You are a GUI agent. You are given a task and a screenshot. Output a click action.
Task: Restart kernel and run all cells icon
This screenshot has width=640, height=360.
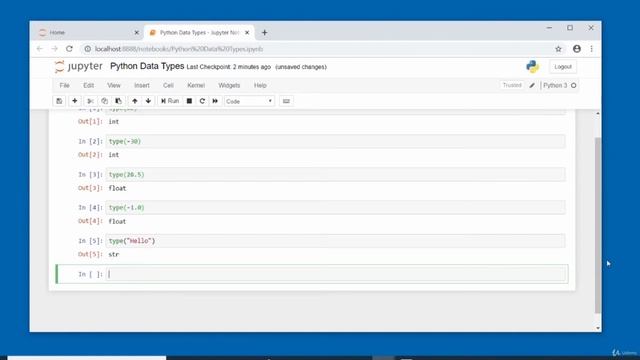(215, 101)
